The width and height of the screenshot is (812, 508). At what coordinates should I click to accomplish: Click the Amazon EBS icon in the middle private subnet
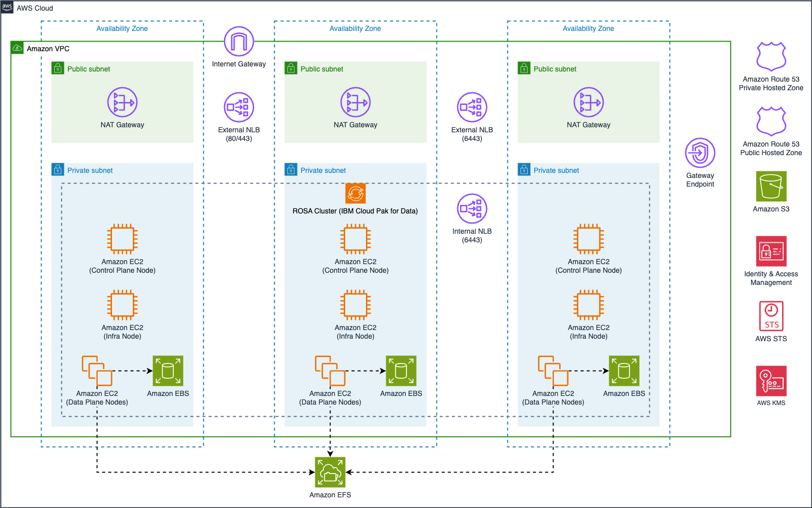point(400,371)
